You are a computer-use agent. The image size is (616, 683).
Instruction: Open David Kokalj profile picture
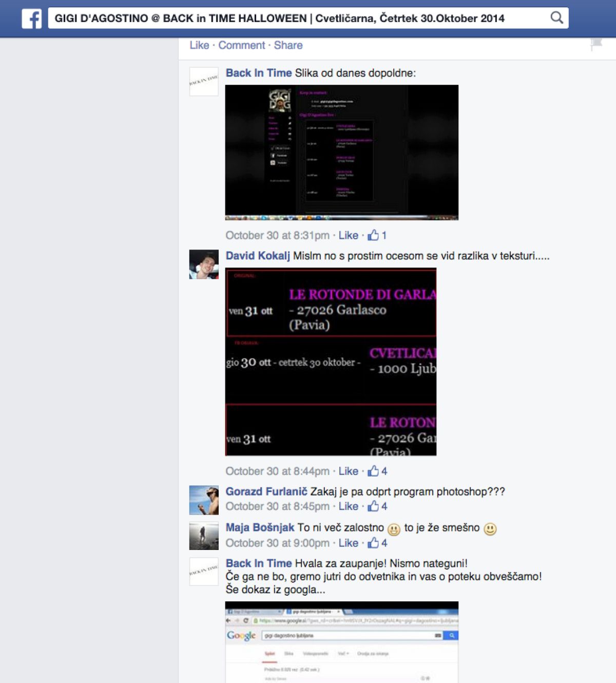click(204, 264)
